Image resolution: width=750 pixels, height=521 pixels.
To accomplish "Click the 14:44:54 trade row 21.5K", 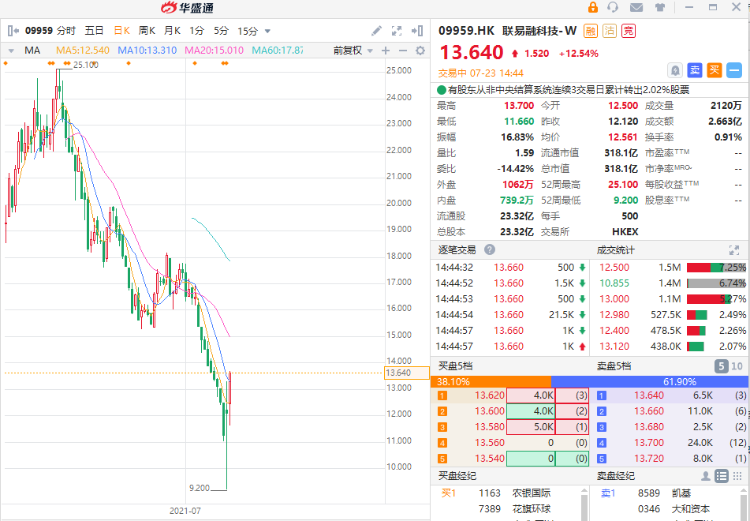I will coord(511,315).
